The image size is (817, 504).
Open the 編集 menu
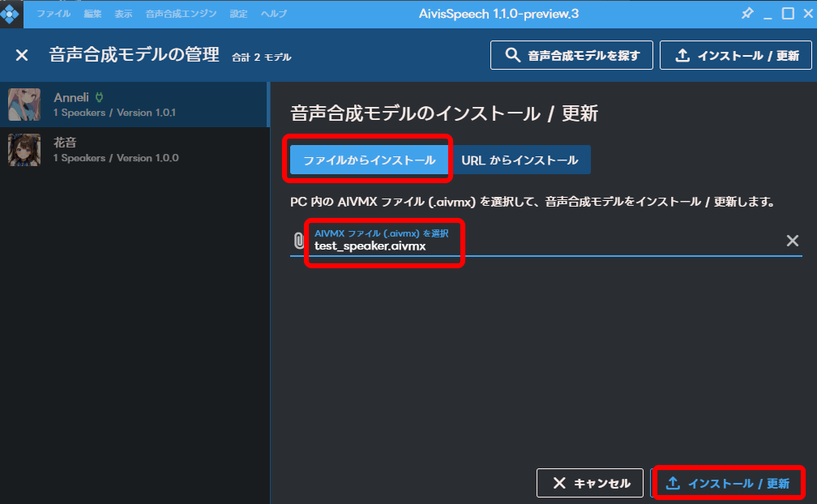[x=92, y=14]
